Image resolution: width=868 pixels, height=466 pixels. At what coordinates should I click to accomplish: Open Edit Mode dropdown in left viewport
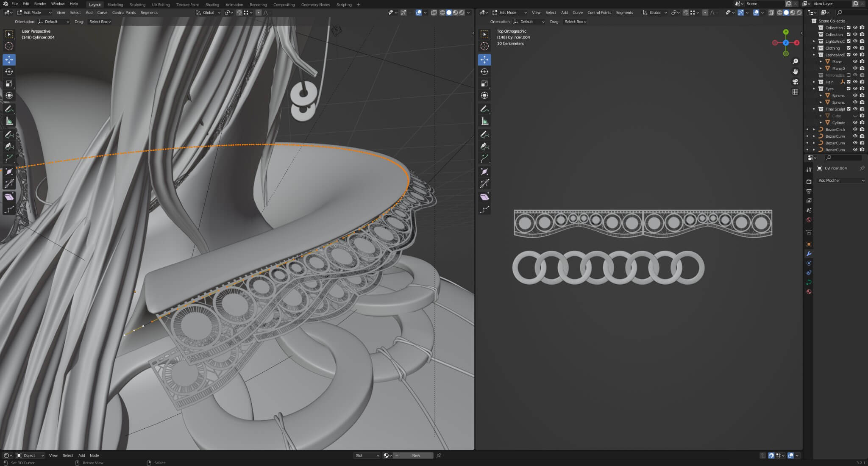[34, 13]
